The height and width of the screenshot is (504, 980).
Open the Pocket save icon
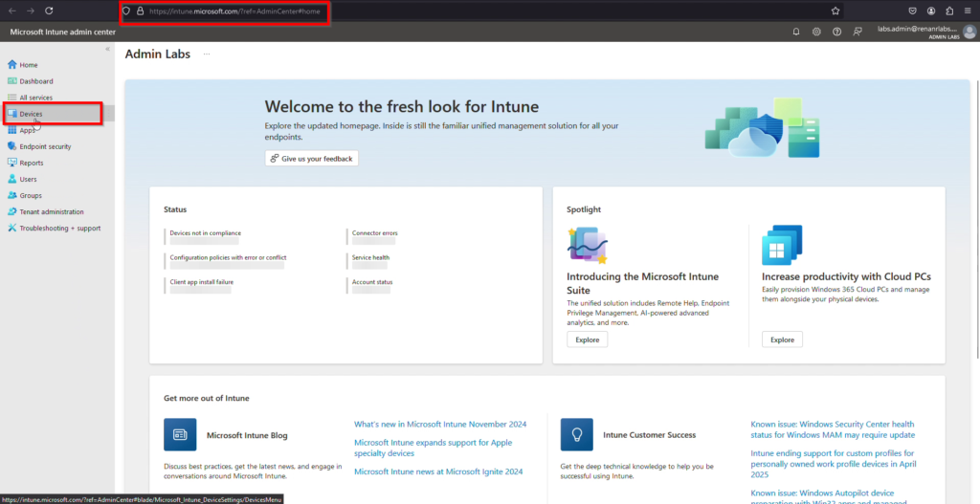(x=913, y=11)
